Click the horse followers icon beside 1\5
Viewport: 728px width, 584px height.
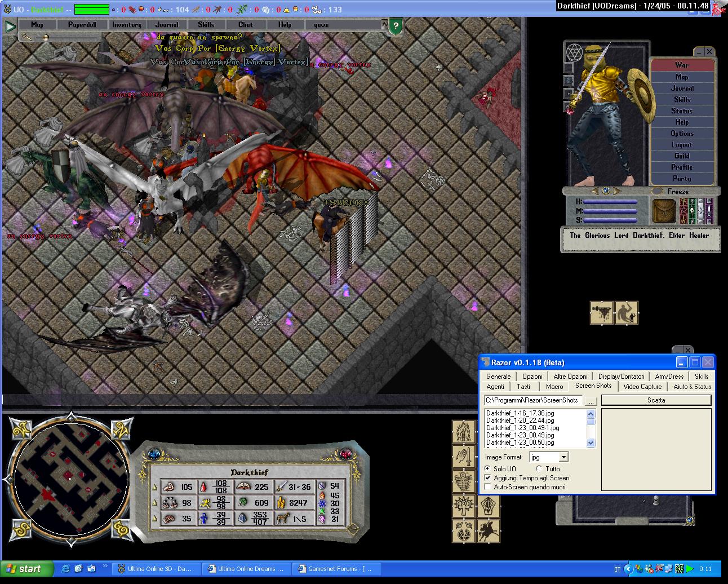(282, 518)
